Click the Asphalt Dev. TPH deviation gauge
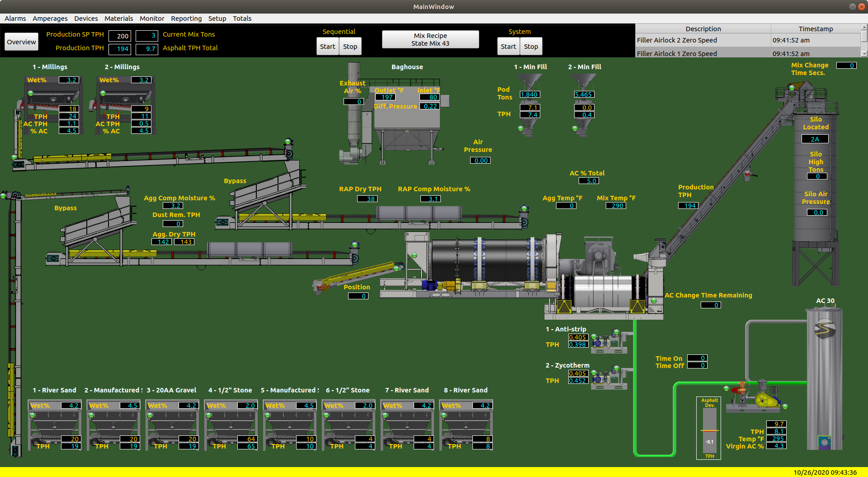This screenshot has width=868, height=477. tap(709, 428)
